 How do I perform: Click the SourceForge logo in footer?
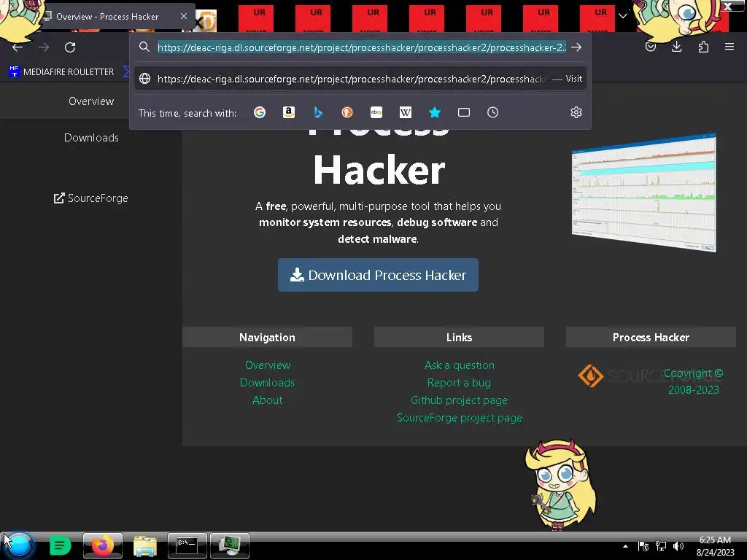click(x=650, y=376)
